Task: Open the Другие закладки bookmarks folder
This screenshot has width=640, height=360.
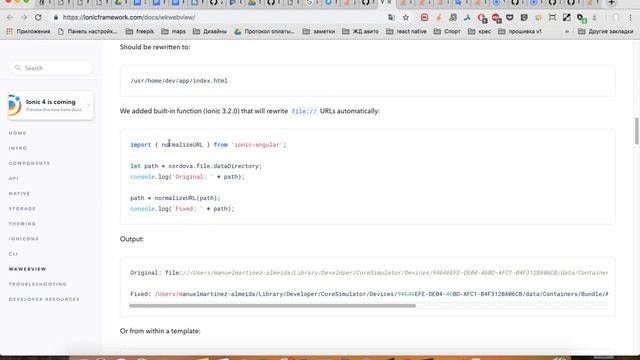Action: pyautogui.click(x=606, y=31)
